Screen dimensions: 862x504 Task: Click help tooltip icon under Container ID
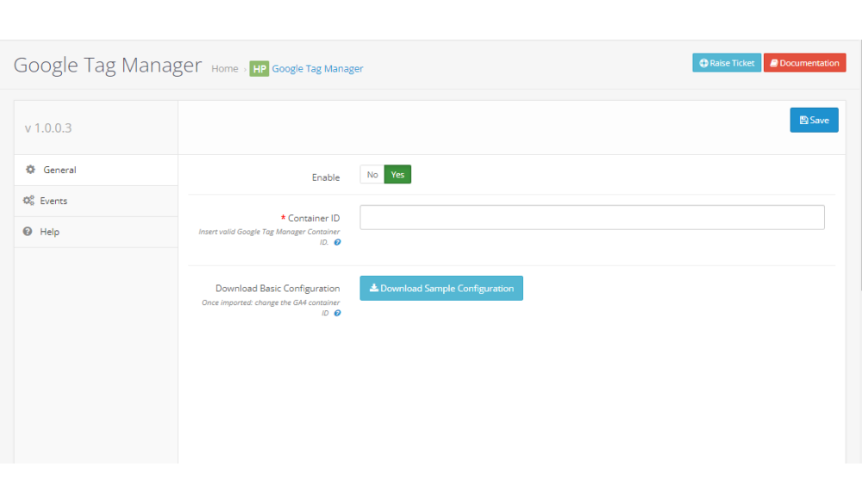click(337, 243)
